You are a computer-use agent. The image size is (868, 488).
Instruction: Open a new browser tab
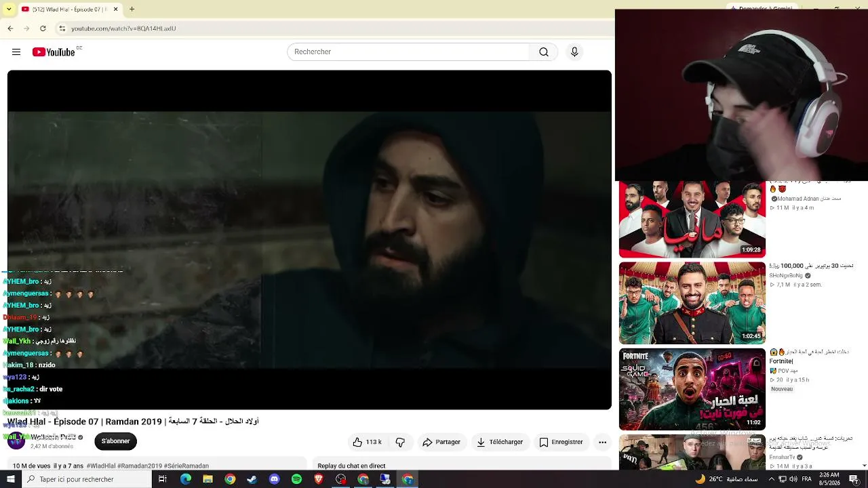pyautogui.click(x=132, y=9)
